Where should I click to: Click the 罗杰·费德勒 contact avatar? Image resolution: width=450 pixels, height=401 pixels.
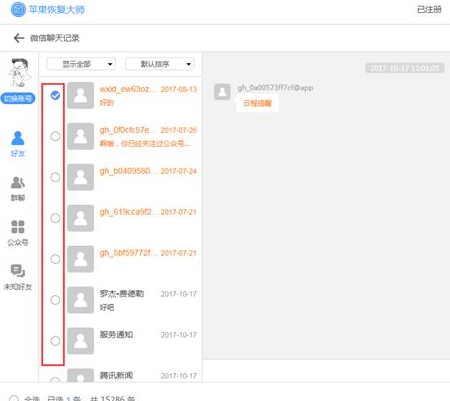80,300
